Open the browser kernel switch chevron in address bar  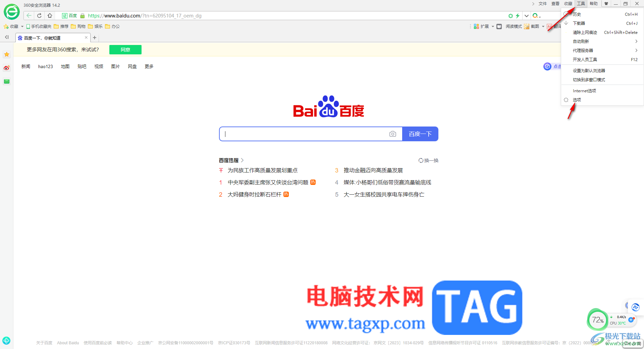(x=526, y=15)
